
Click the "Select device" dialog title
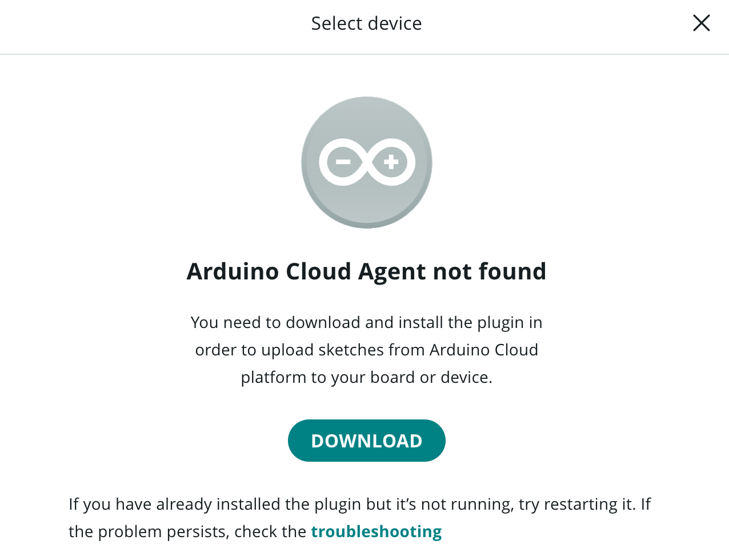point(367,23)
